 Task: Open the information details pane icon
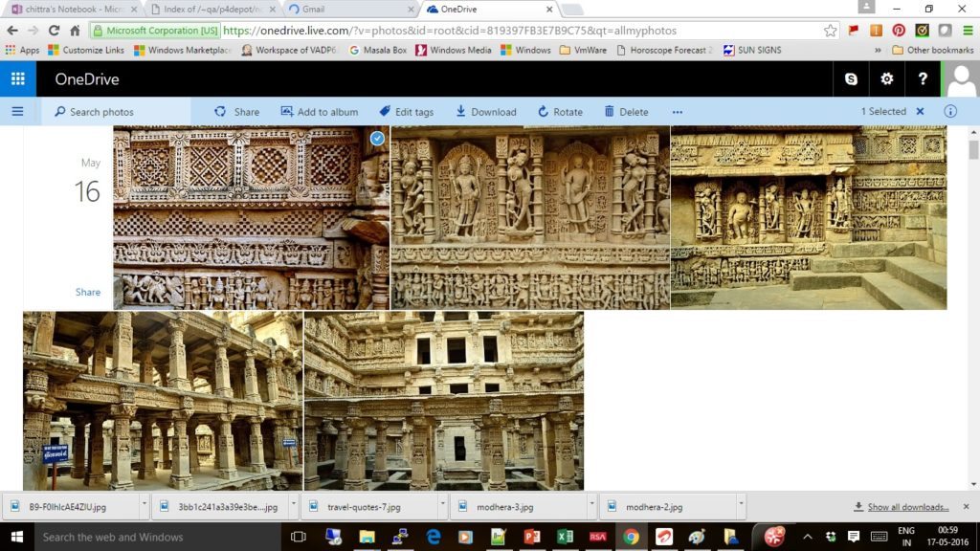click(950, 112)
